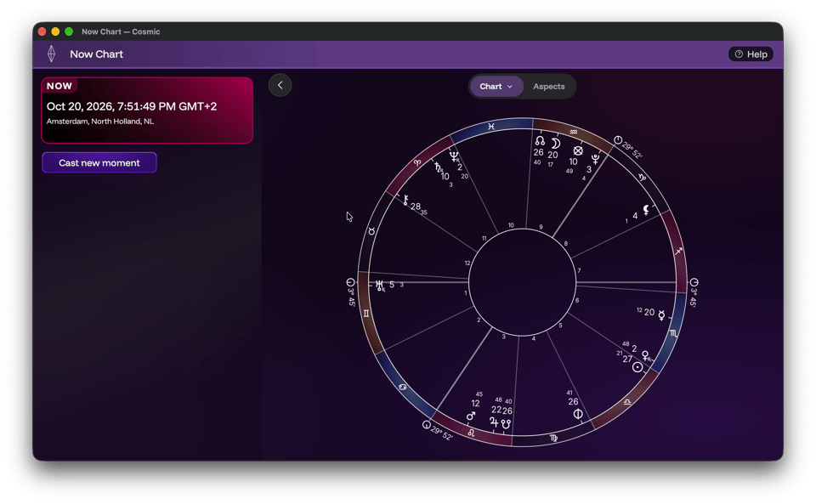
Task: Click the Capricorn sign on the zodiac ring
Action: click(x=643, y=178)
